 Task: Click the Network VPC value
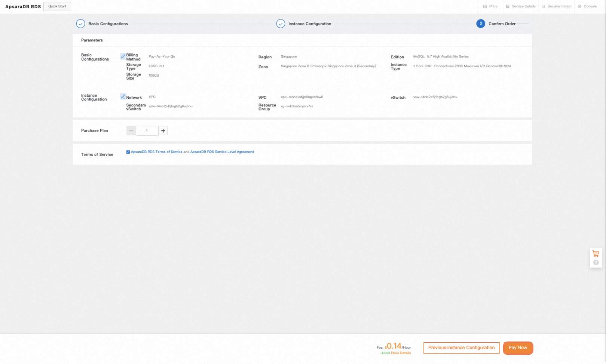click(152, 97)
